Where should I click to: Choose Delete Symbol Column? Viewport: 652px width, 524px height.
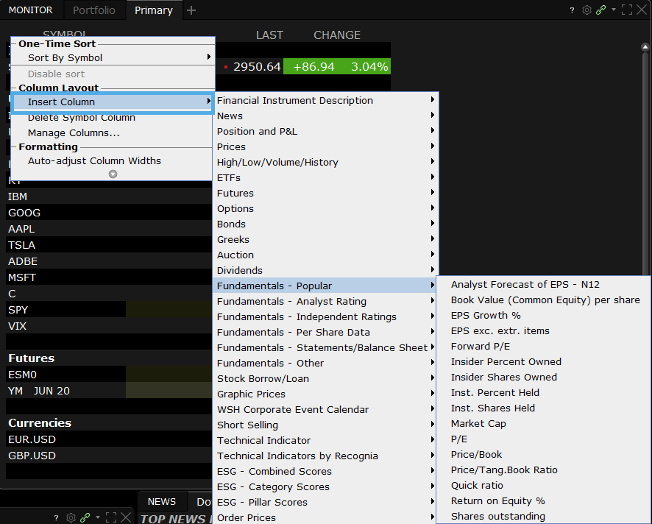[x=81, y=118]
